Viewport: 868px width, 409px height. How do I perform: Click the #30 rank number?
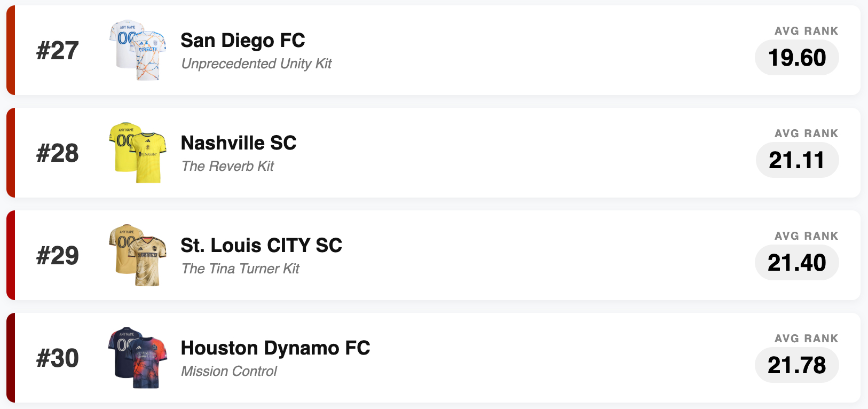click(x=58, y=358)
